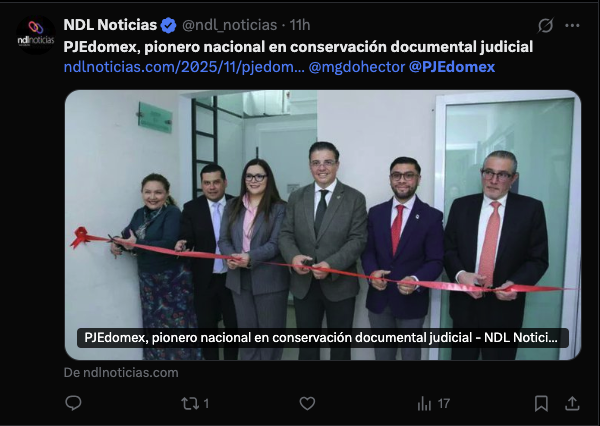Open the 11h timestamp link

pos(300,25)
